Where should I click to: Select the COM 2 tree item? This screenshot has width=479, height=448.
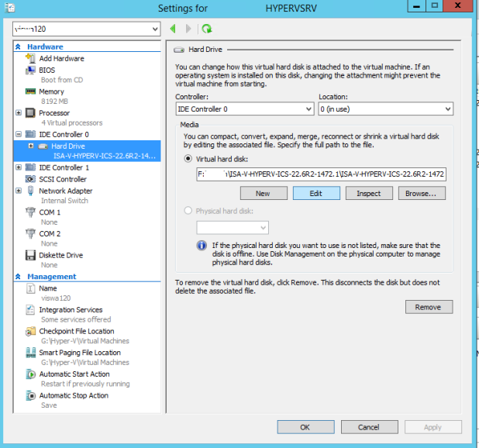pos(50,234)
